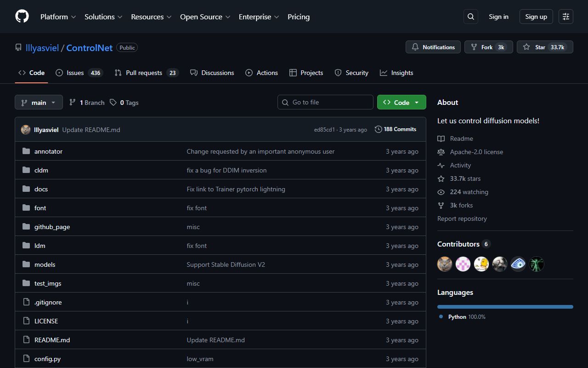The width and height of the screenshot is (588, 368).
Task: Click the Sign up button
Action: pos(536,16)
